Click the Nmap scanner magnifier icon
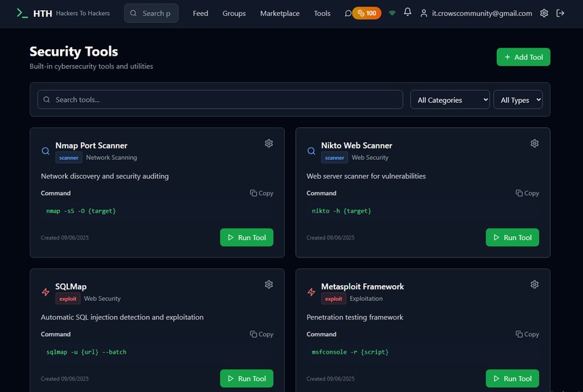The image size is (583, 392). (x=46, y=151)
